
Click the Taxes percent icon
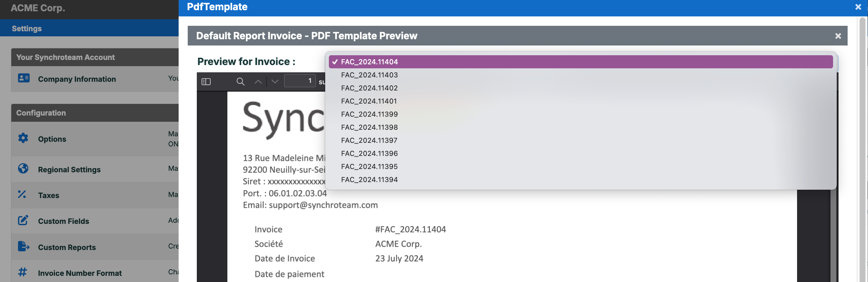(x=22, y=194)
